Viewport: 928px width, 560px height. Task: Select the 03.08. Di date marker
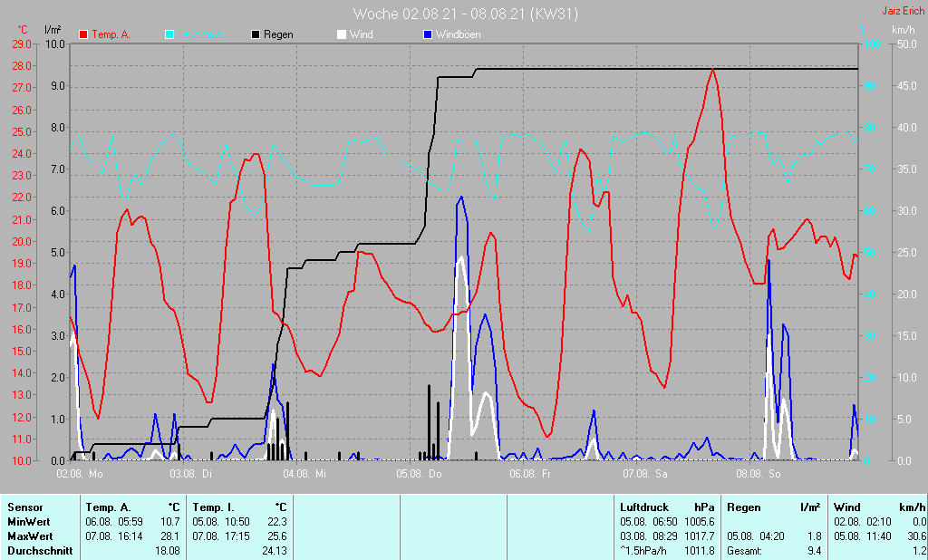(192, 473)
